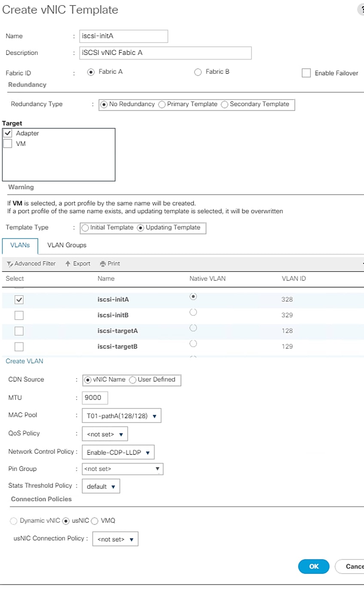Click the Export arrow icon
Image resolution: width=364 pixels, height=589 pixels.
68,264
